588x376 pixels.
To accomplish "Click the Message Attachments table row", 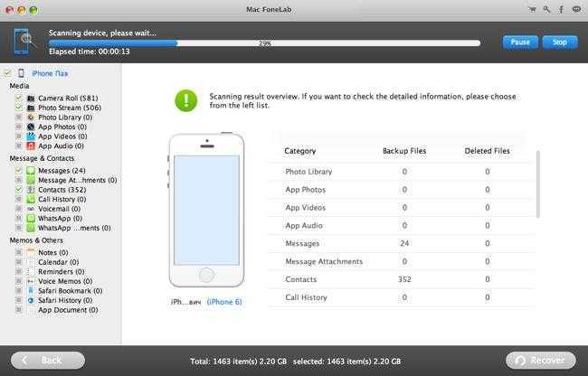I will click(402, 261).
